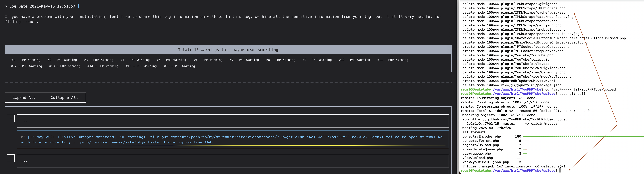The image size is (644, 174).
Task: Click the Total 16 warnings header bar
Action: pos(228,50)
